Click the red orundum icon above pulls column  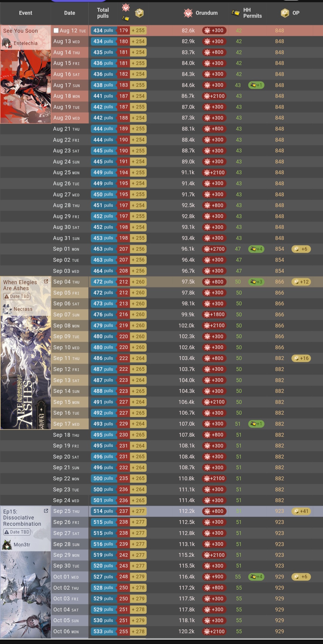pyautogui.click(x=126, y=7)
